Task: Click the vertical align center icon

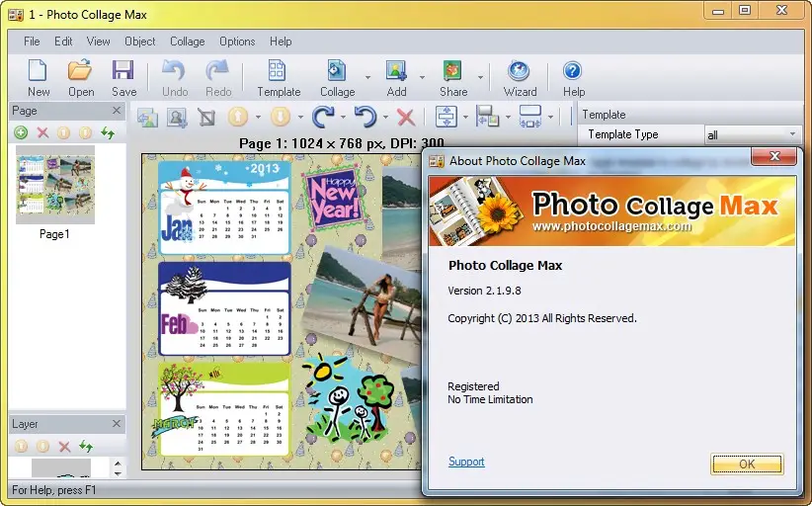Action: (447, 117)
